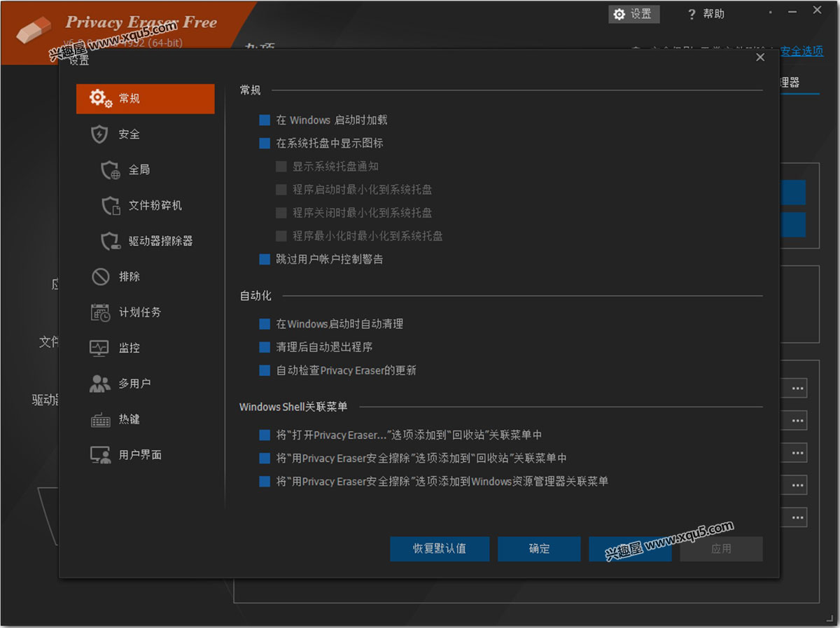
Task: Toggle 打开Privacy Eraser 回收站 menu option
Action: [x=265, y=435]
